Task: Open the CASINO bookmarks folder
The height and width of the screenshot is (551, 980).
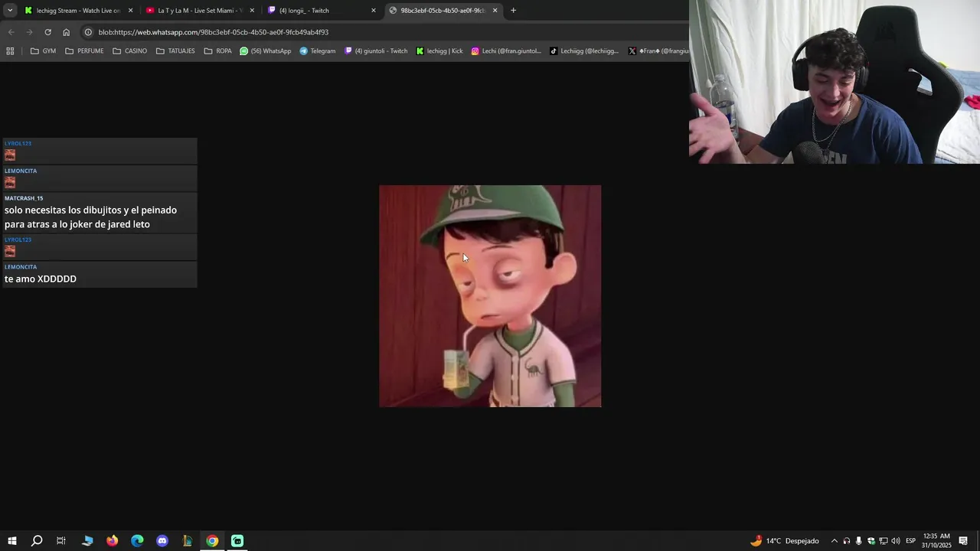Action: click(129, 51)
